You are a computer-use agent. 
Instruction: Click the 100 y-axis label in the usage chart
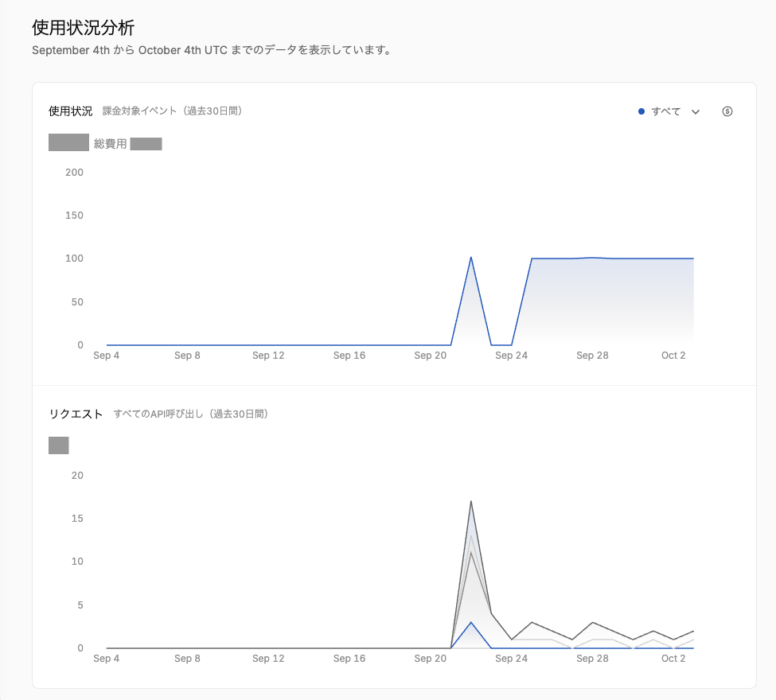click(74, 259)
